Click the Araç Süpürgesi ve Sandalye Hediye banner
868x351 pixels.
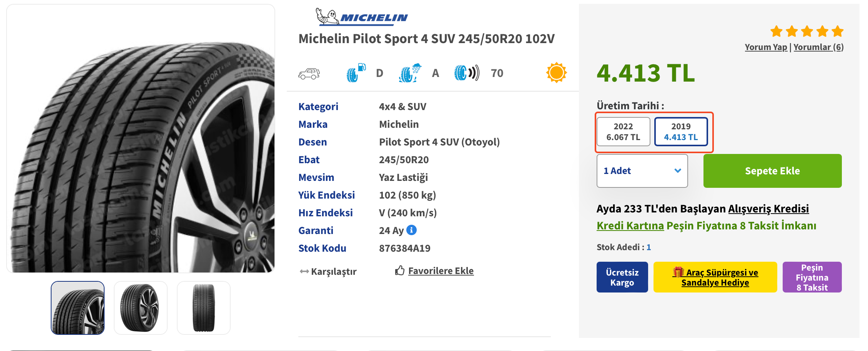[x=715, y=277]
